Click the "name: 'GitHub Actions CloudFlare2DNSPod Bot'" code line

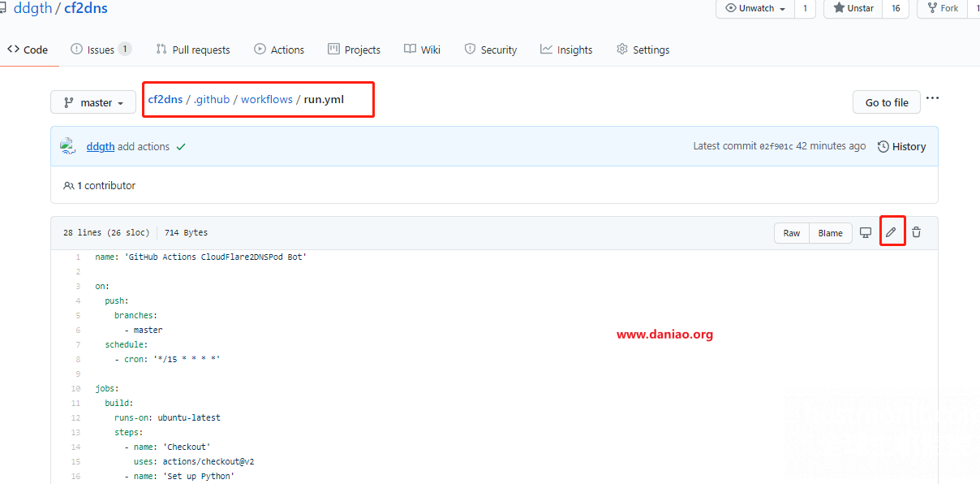(x=200, y=257)
